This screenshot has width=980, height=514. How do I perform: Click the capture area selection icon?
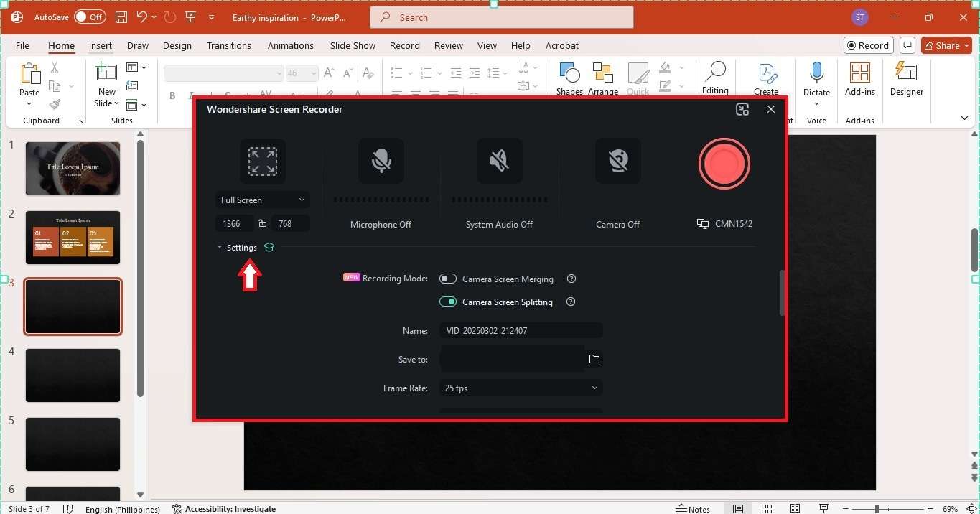click(x=263, y=162)
